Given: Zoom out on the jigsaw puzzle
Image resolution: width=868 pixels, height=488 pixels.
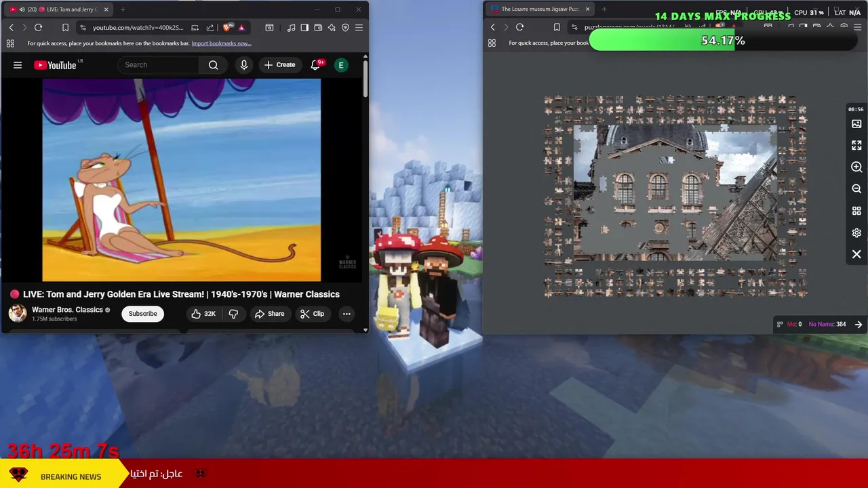Looking at the screenshot, I should point(856,189).
